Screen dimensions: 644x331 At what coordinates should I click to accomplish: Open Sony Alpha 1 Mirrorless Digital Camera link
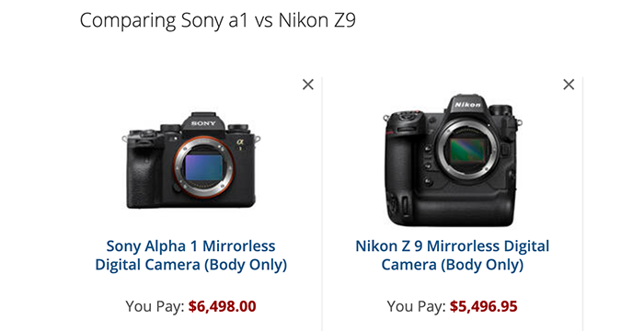(191, 255)
